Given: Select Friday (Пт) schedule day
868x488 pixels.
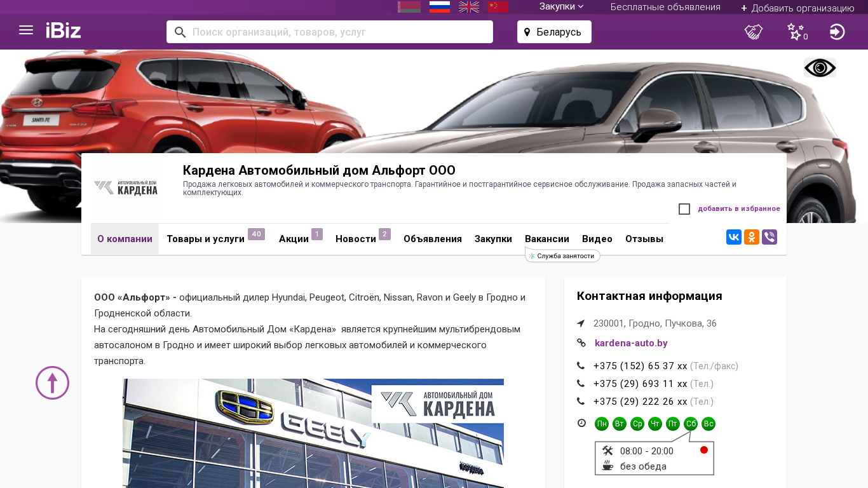Looking at the screenshot, I should coord(673,424).
